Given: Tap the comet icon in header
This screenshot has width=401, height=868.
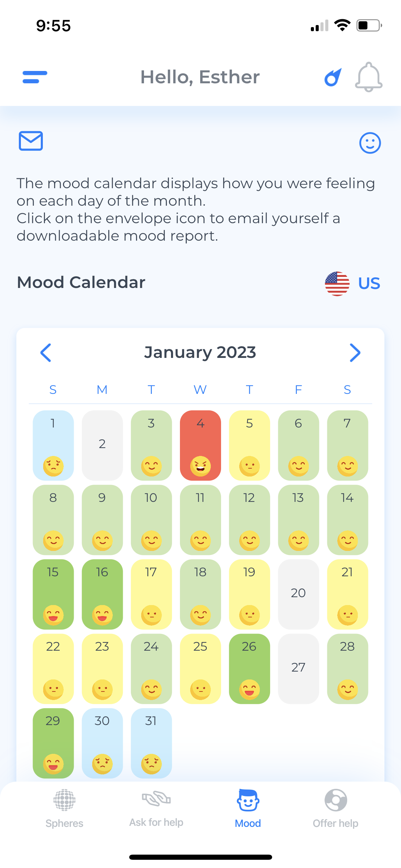Looking at the screenshot, I should pyautogui.click(x=333, y=77).
